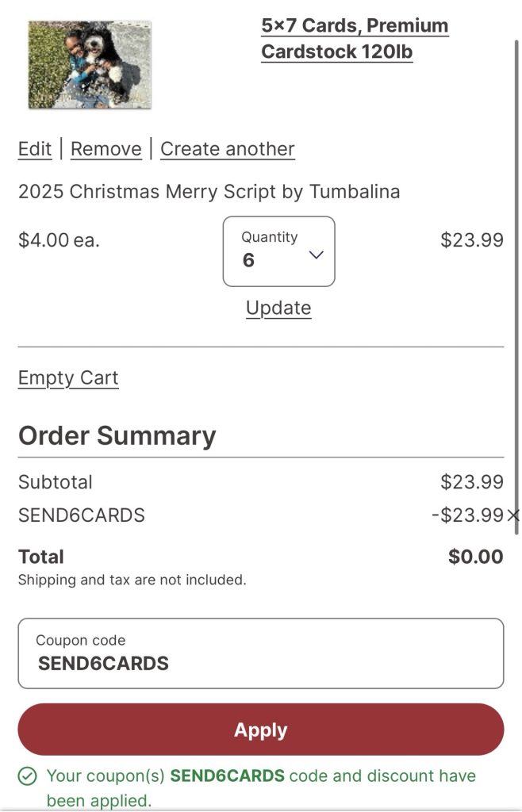Viewport: 522px width, 812px height.
Task: Click the Create another link
Action: coord(227,149)
